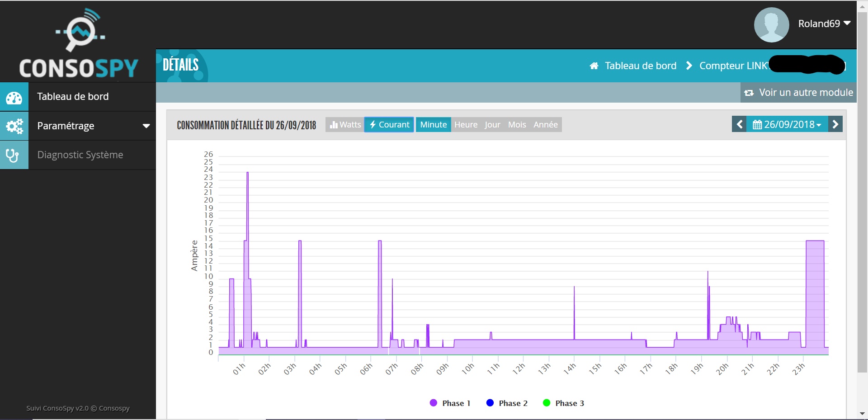This screenshot has width=868, height=420.
Task: Toggle Courant display mode
Action: (x=389, y=125)
